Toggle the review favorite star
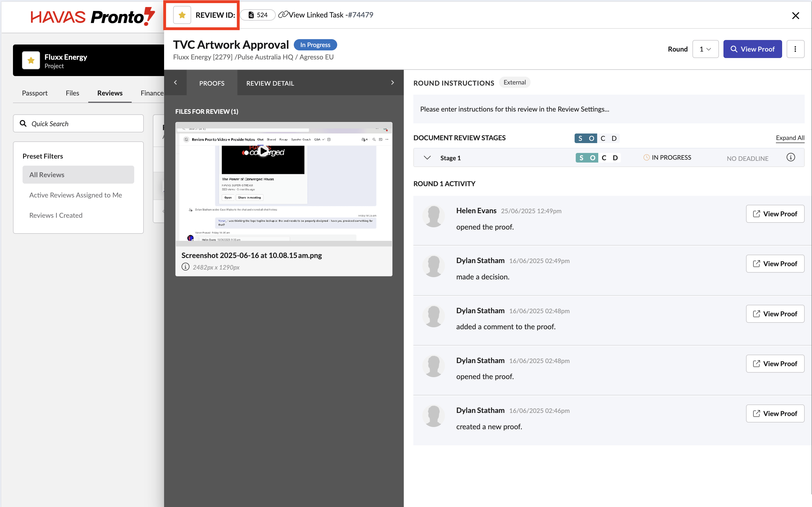The width and height of the screenshot is (812, 507). (182, 15)
